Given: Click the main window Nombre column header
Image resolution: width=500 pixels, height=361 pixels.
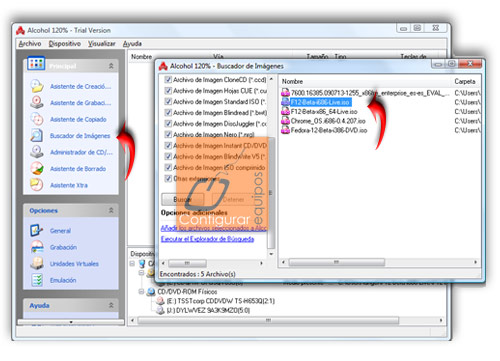Looking at the screenshot, I should click(141, 57).
